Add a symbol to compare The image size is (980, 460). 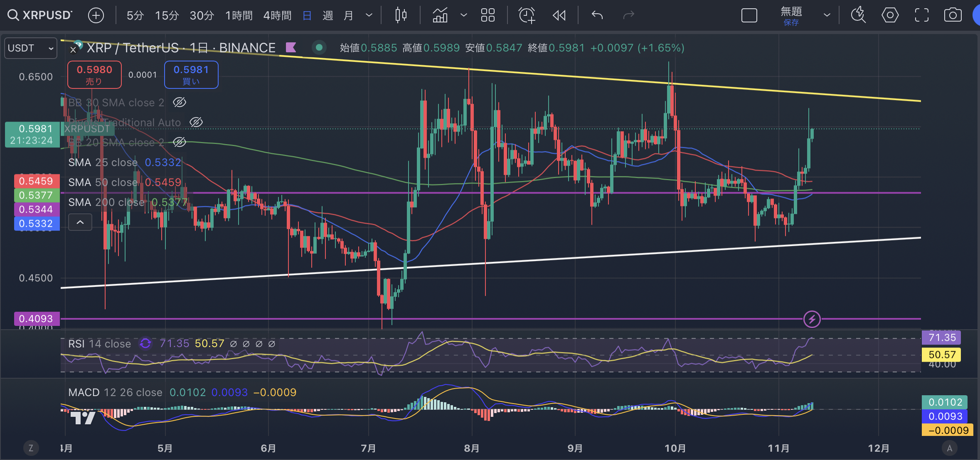point(96,15)
